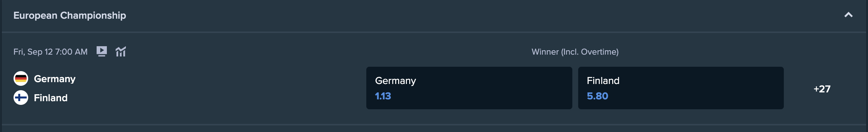Click the Germany flag icon
868x132 pixels.
(21, 78)
